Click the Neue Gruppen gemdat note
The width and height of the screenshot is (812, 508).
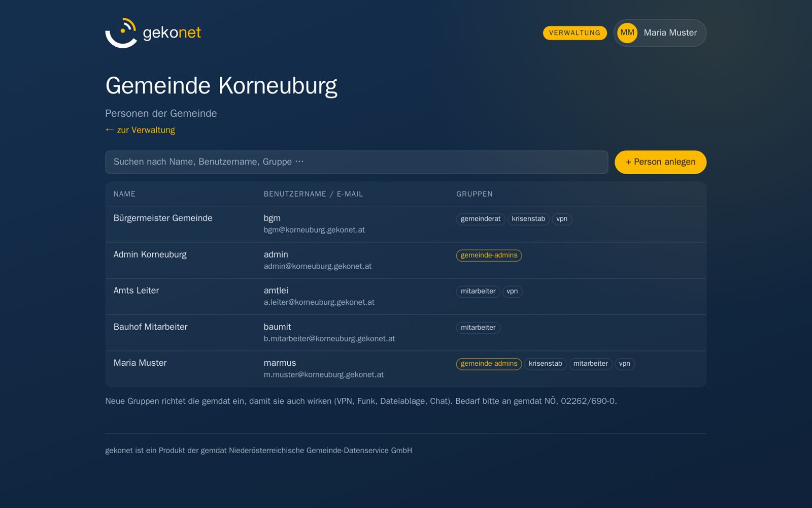pyautogui.click(x=361, y=401)
